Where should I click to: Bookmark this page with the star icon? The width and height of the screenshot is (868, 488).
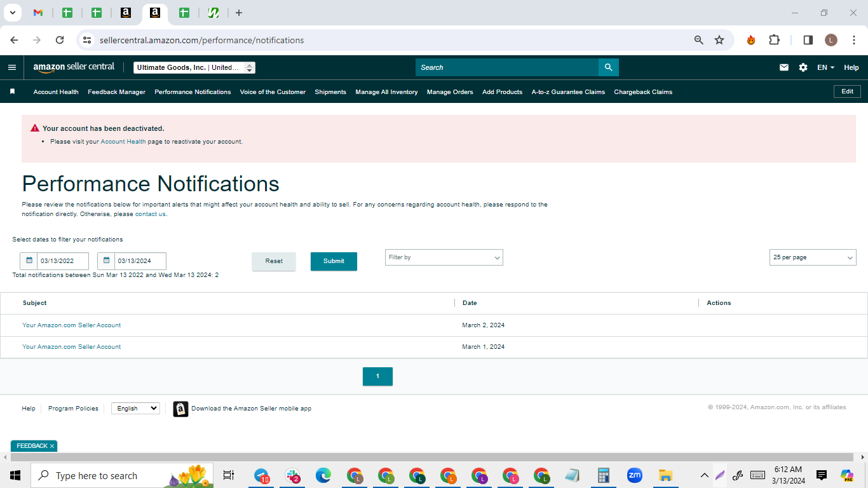[719, 40]
